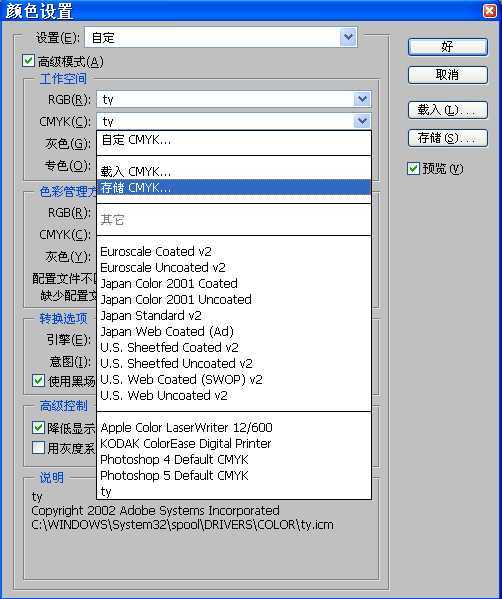
Task: Click the CMYK field showing ty
Action: pos(233,121)
